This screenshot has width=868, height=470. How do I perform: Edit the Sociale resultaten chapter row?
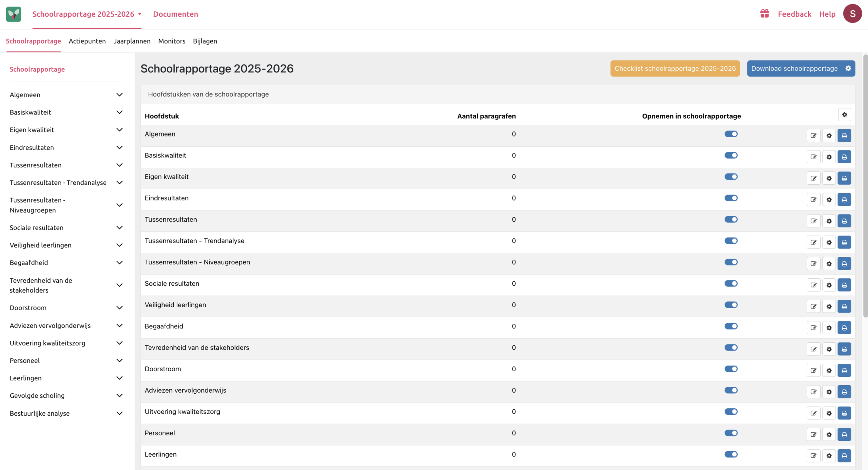tap(814, 285)
